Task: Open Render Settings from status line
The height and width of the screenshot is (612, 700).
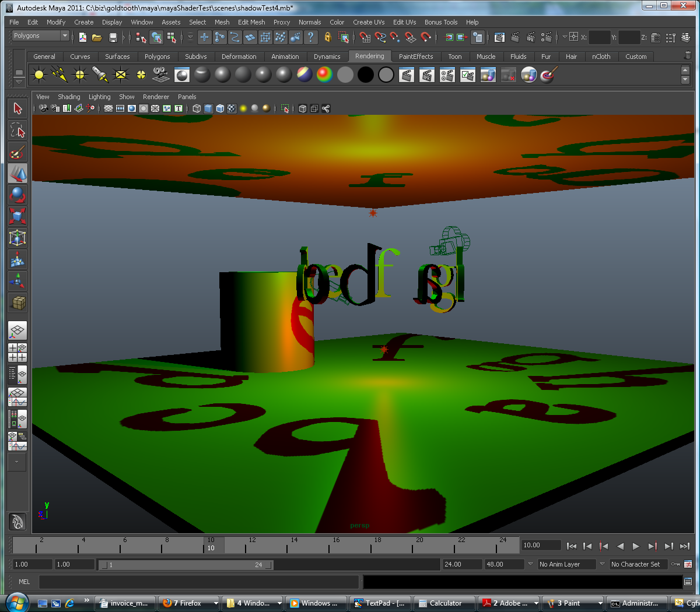Action: (547, 37)
